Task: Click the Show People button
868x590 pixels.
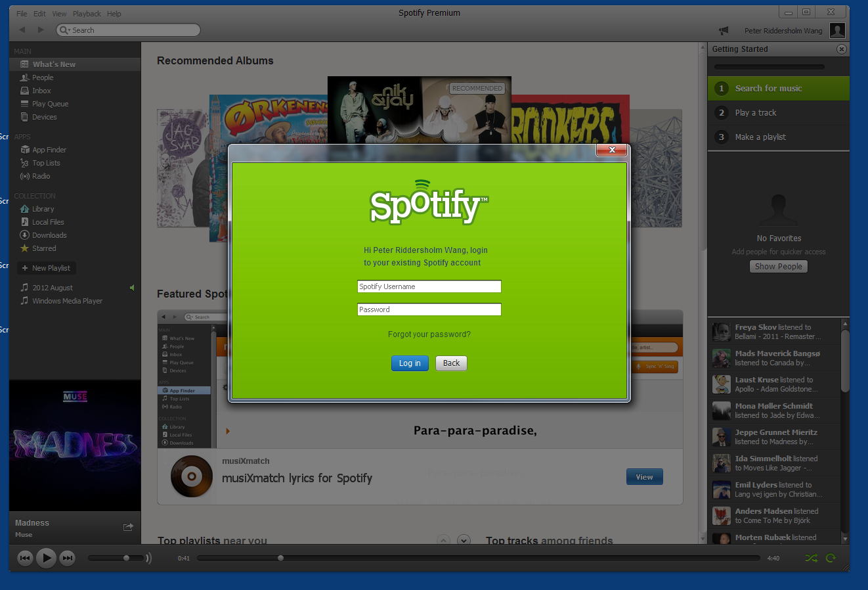Action: pyautogui.click(x=779, y=267)
